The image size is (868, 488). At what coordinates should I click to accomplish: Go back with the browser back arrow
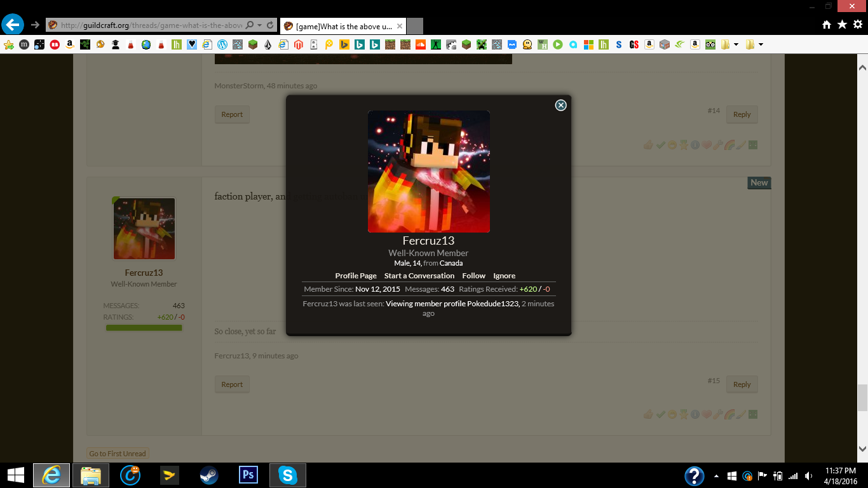pos(13,25)
